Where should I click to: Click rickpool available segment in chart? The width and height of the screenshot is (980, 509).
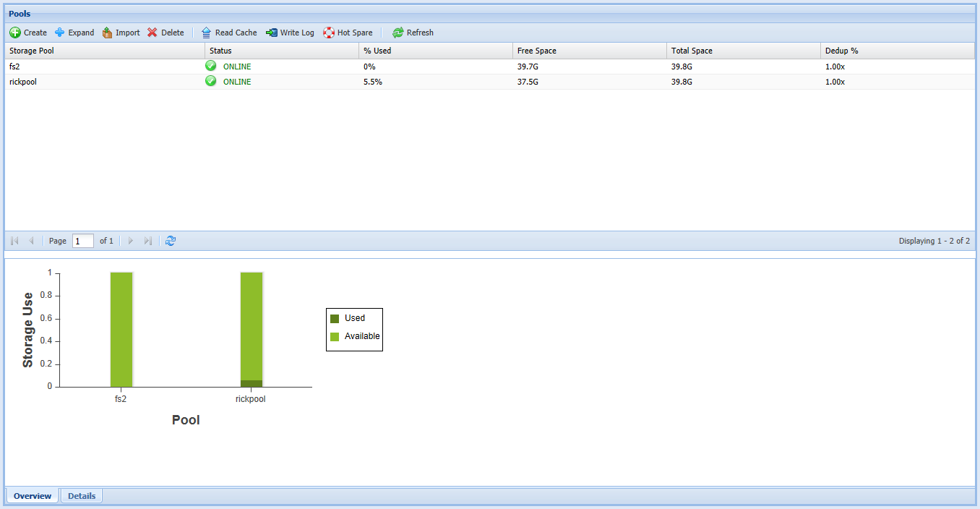tap(252, 326)
